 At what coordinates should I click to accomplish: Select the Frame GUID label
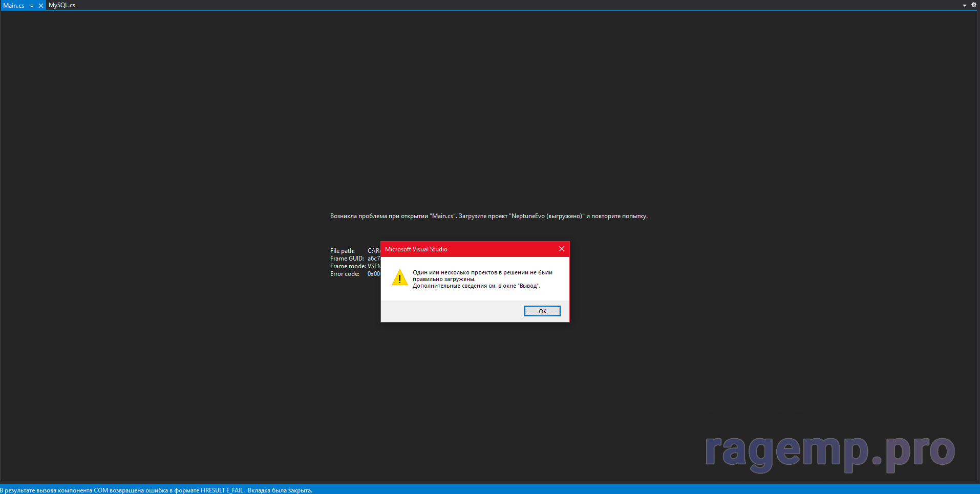pos(347,259)
